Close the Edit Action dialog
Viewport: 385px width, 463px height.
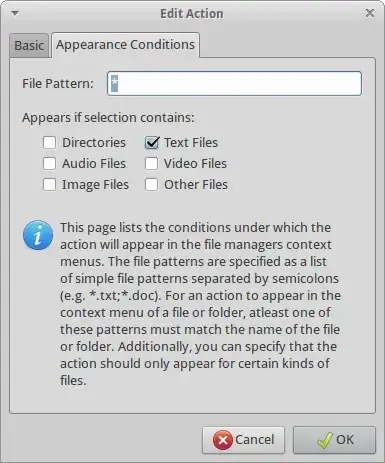point(370,13)
